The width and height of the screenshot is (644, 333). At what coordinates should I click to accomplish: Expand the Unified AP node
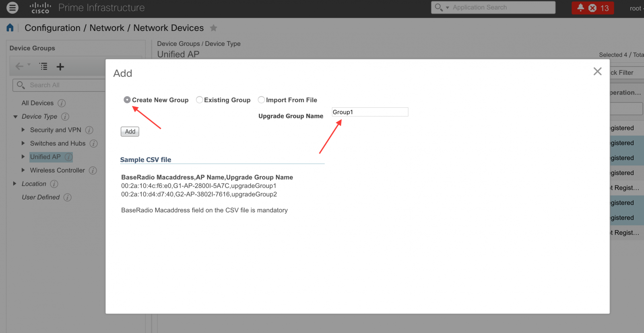(23, 157)
